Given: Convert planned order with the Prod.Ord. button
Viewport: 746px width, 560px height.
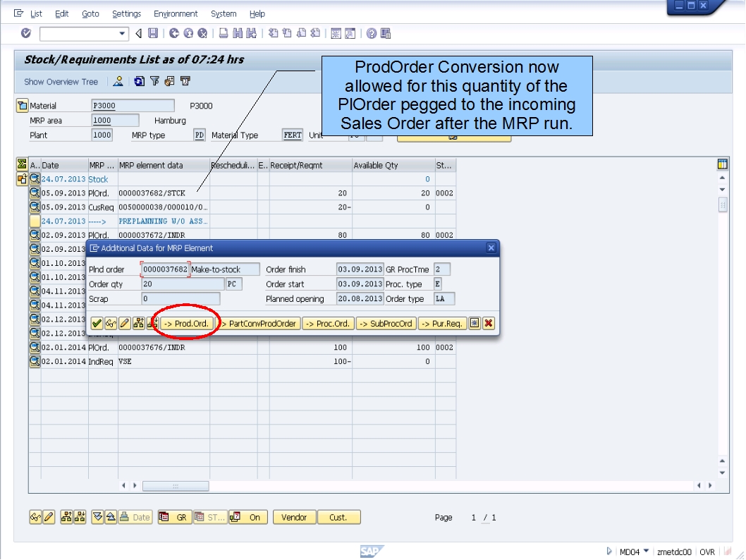Looking at the screenshot, I should (188, 323).
